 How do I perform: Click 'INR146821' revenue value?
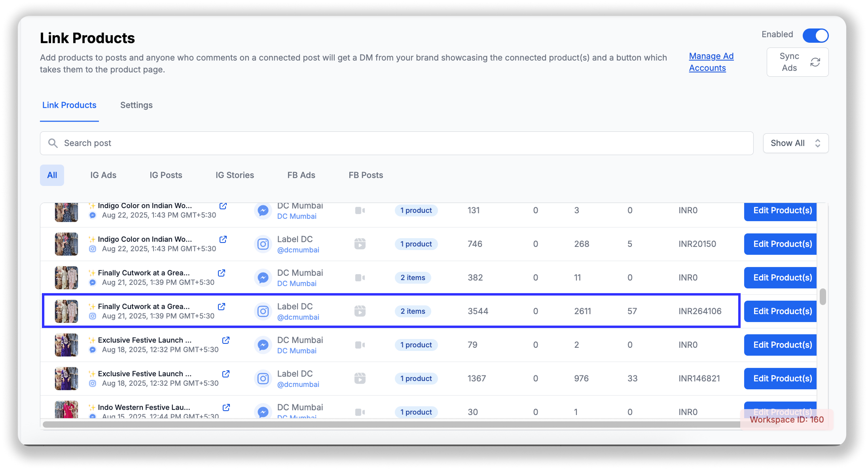coord(699,379)
